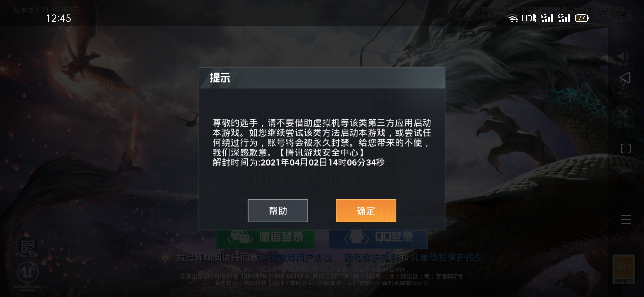Open the 儿童隐私保护指引 link
This screenshot has width=644, height=297.
pos(447,258)
